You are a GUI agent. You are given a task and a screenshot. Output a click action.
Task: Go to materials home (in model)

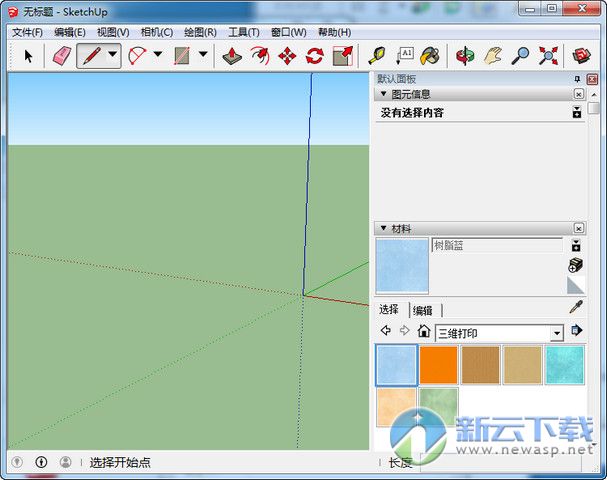point(424,331)
